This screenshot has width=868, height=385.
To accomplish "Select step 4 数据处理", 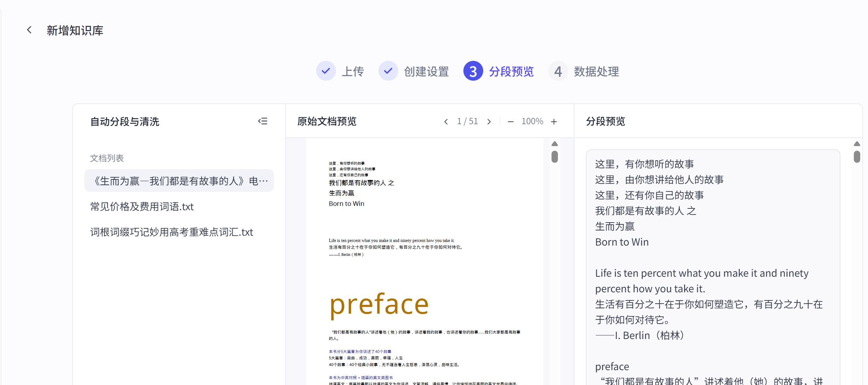I will point(558,71).
